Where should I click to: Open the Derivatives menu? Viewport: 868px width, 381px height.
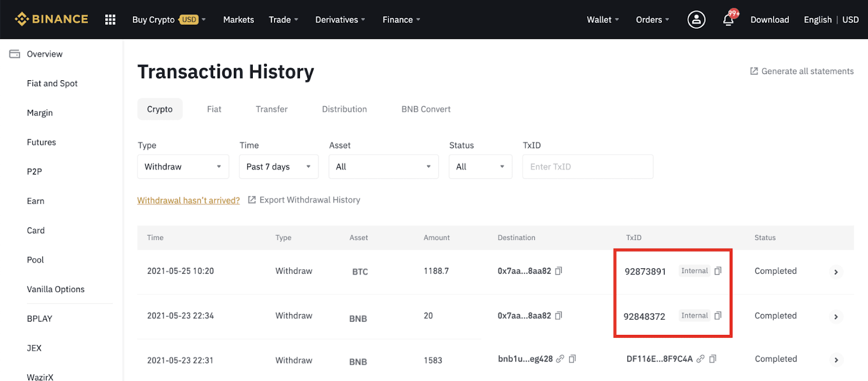(340, 20)
